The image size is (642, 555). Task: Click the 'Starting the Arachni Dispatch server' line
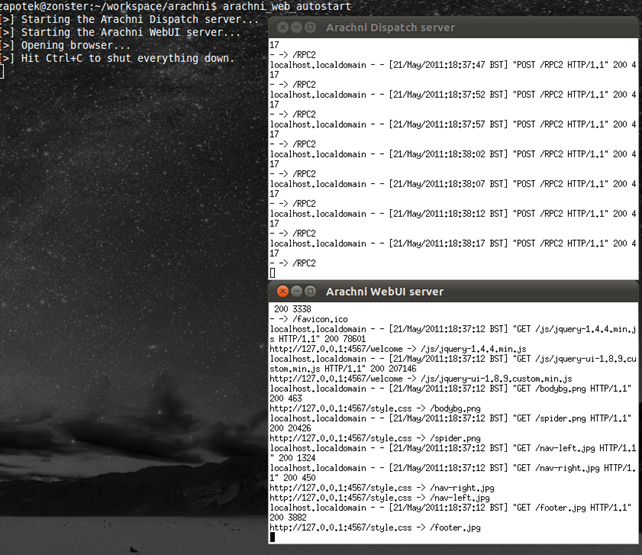click(x=139, y=19)
